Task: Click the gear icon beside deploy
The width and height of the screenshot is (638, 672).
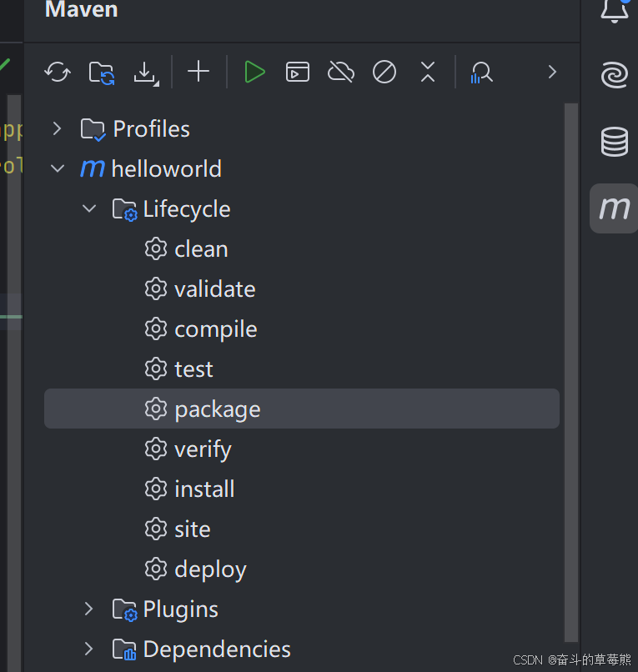Action: coord(156,569)
